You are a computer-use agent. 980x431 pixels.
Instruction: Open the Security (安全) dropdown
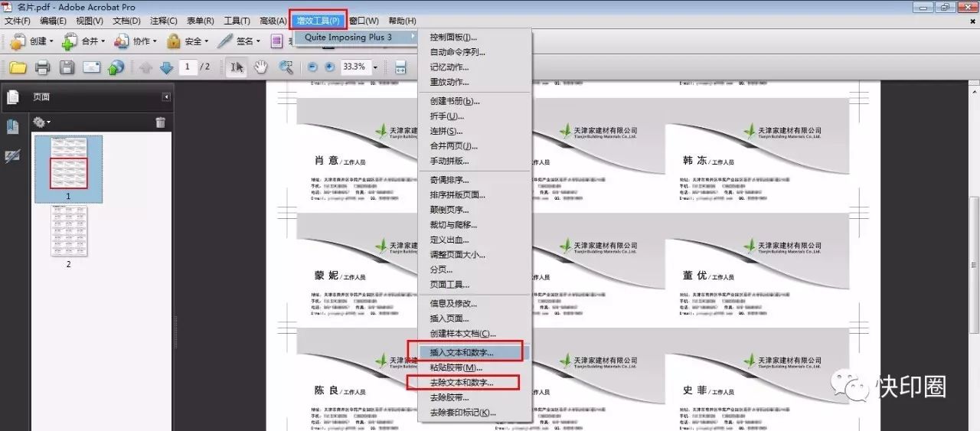(x=187, y=41)
